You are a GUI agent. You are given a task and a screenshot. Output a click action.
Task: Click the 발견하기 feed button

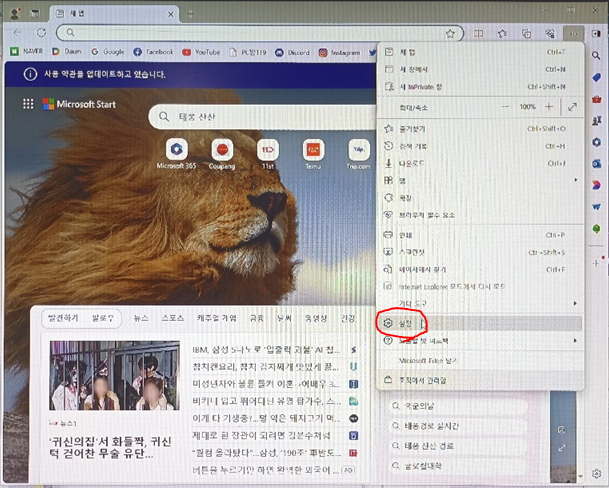tap(62, 319)
